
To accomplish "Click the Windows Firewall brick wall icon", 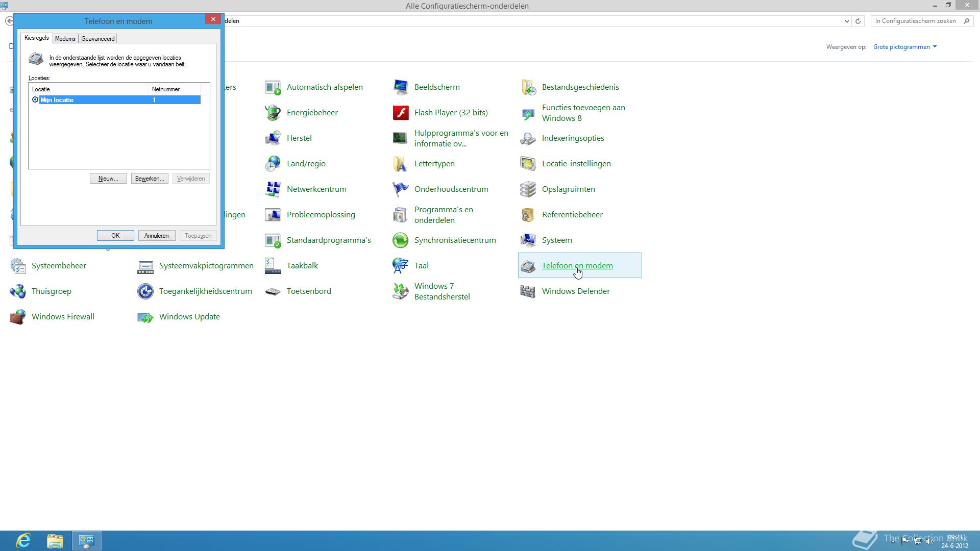I will click(x=18, y=317).
